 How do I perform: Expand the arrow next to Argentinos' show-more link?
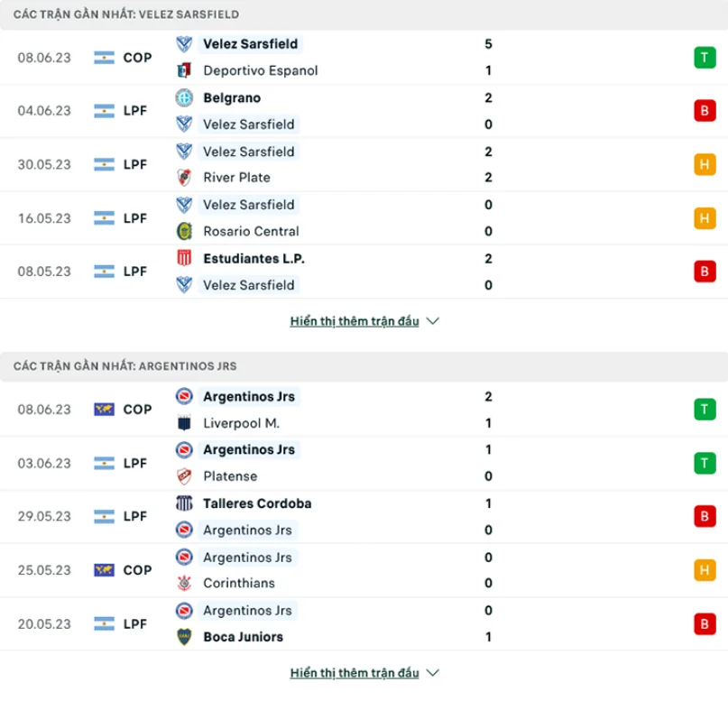pyautogui.click(x=434, y=672)
